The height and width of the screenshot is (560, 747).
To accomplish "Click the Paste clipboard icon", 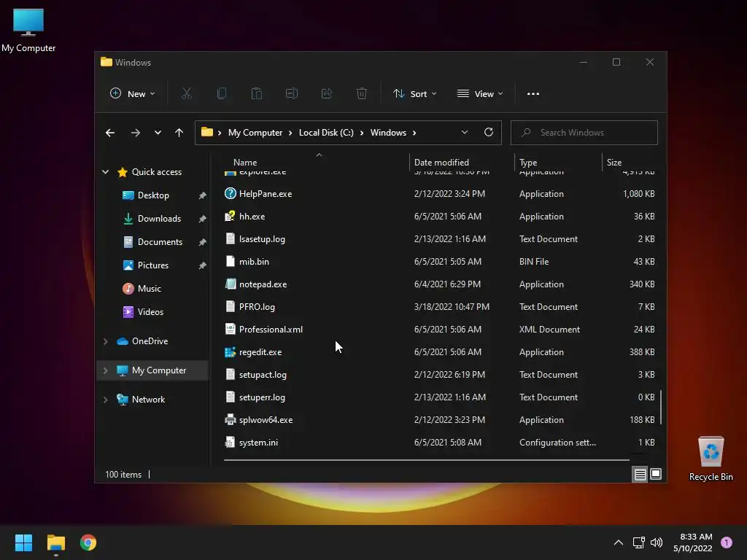I will pos(256,93).
